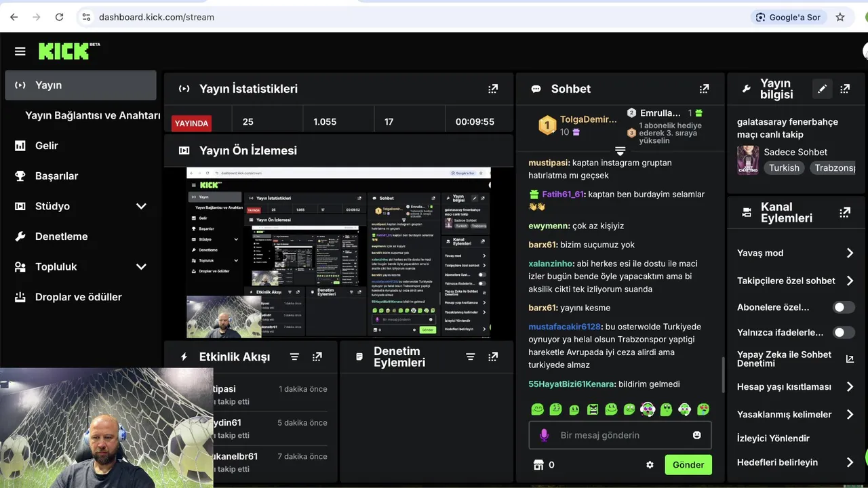Click the Sadece Sohbet category thumbnail
This screenshot has width=868, height=488.
click(x=748, y=160)
